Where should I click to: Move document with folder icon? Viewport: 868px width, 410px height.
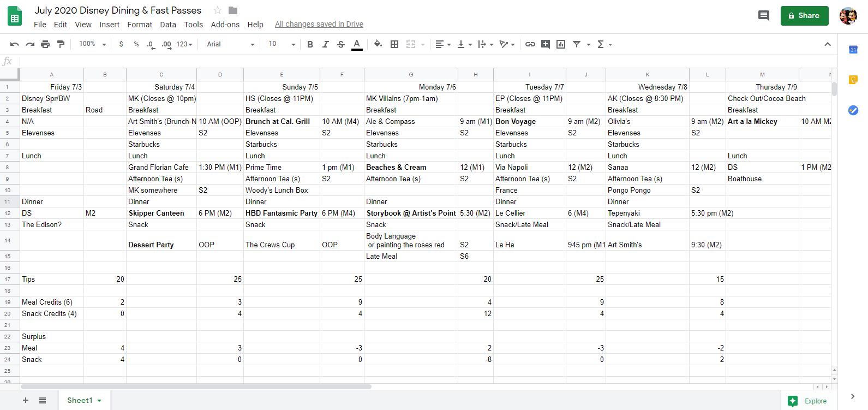point(233,10)
